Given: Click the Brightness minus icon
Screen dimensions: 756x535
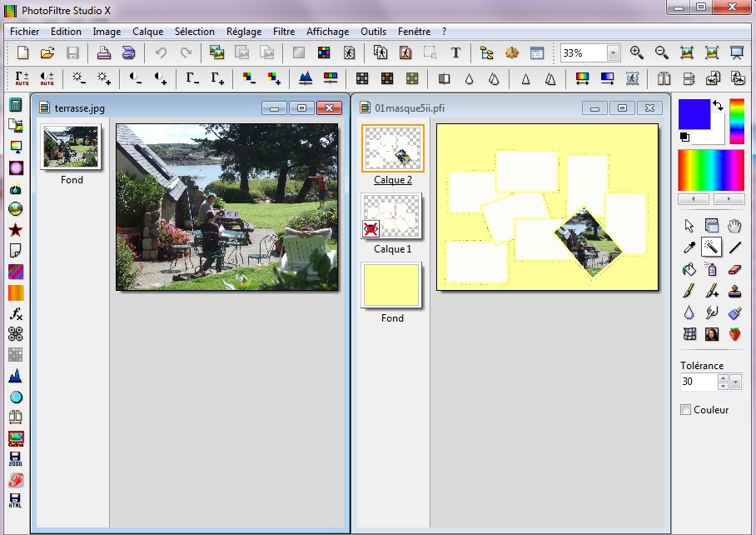Looking at the screenshot, I should pyautogui.click(x=78, y=78).
